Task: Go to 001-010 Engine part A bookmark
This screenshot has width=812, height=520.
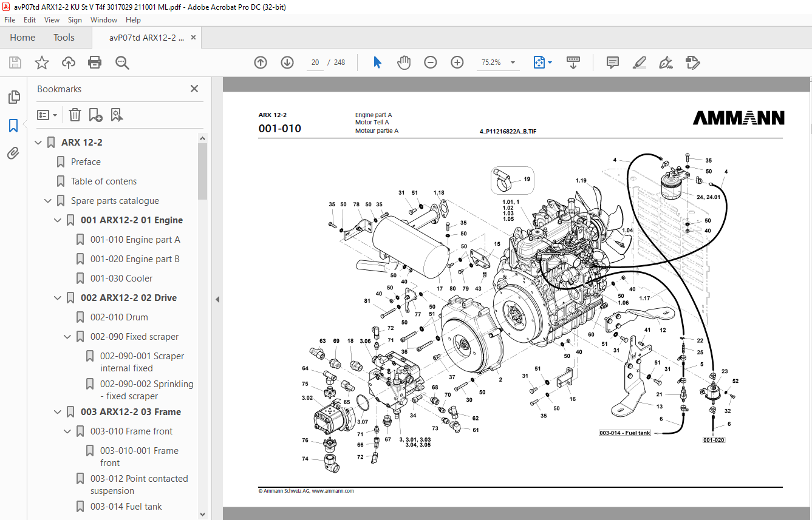Action: pyautogui.click(x=135, y=240)
